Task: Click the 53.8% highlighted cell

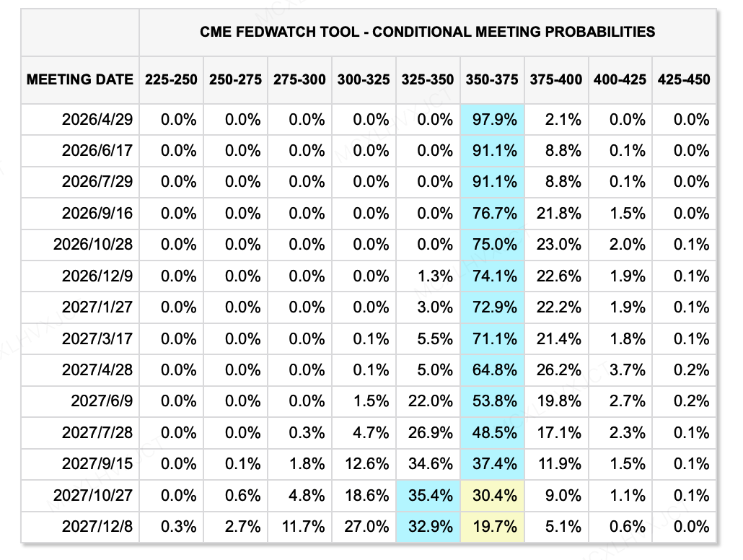Action: click(x=493, y=401)
